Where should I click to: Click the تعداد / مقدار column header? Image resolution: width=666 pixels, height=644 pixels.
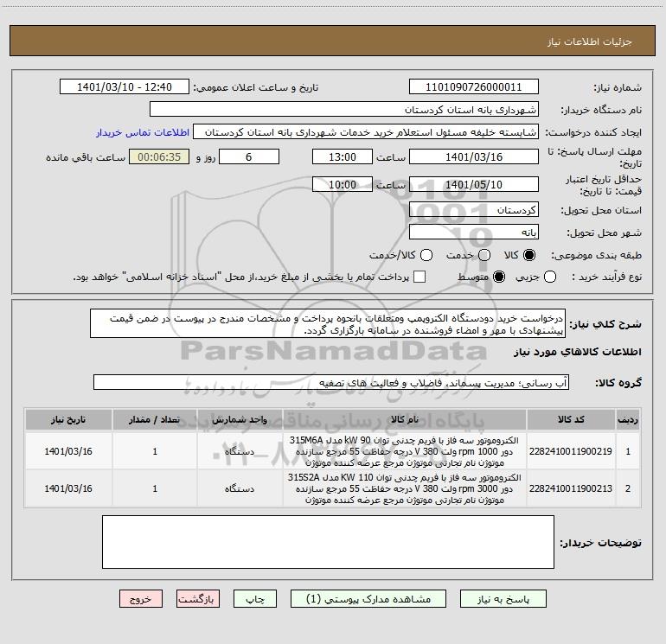[155, 420]
